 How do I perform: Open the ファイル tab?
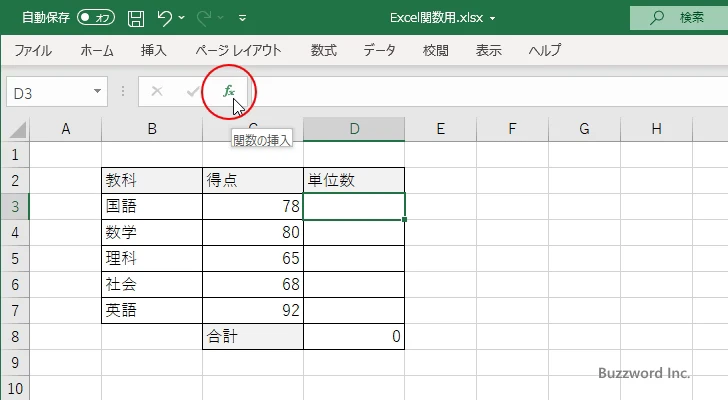[33, 50]
